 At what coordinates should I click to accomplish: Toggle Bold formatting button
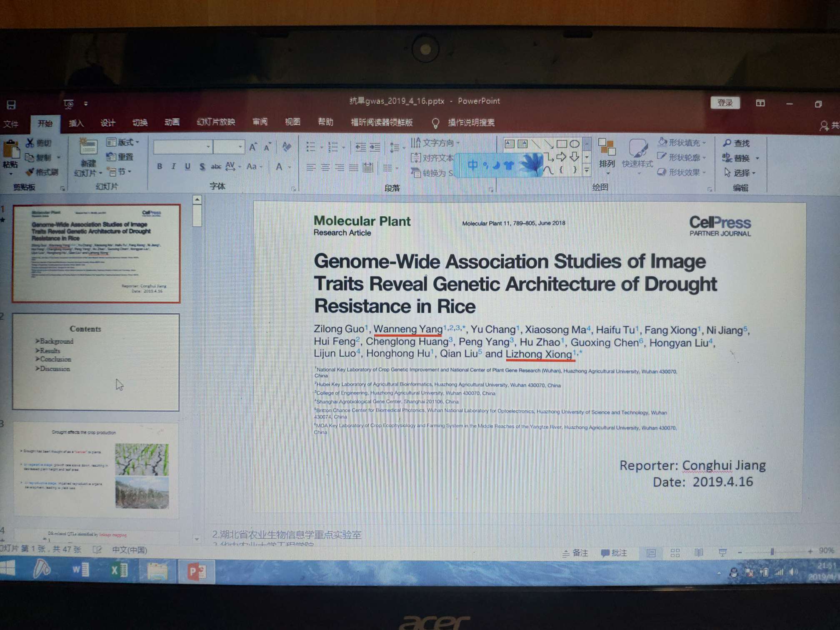click(160, 167)
